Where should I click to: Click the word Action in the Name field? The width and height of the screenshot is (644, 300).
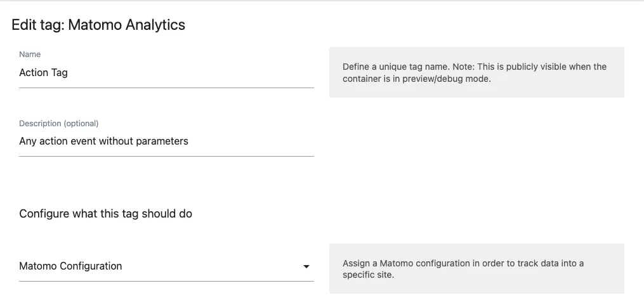(x=34, y=73)
